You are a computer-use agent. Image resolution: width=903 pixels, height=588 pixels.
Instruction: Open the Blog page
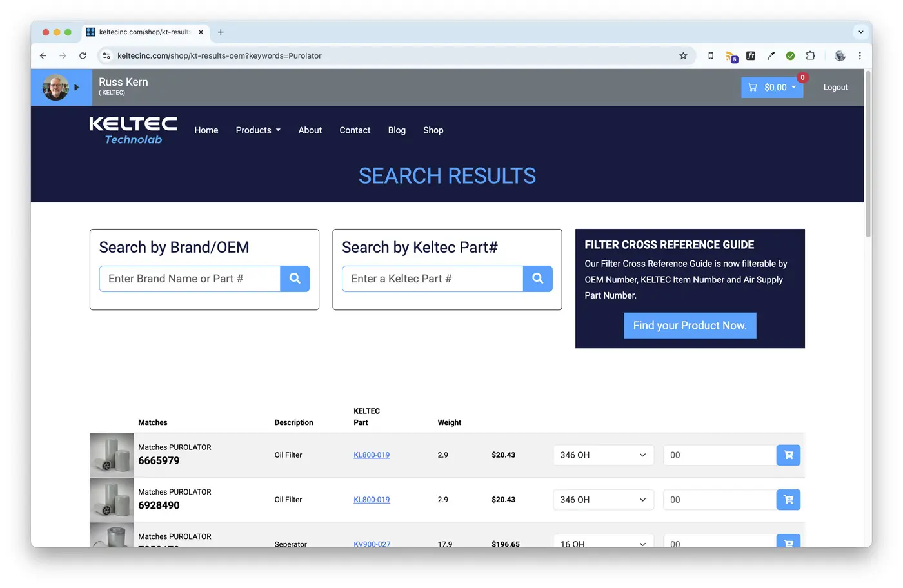click(x=397, y=130)
